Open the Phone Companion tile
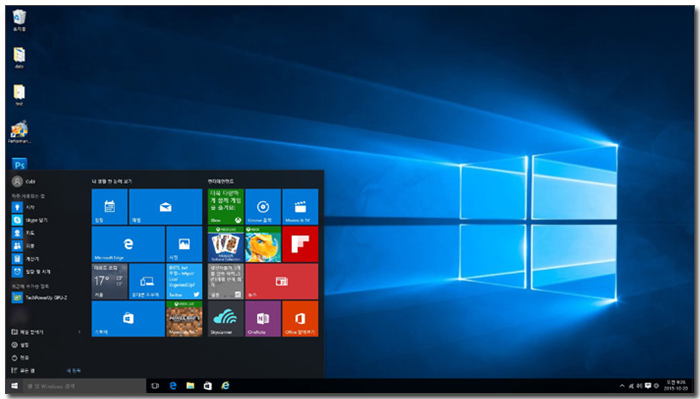The height and width of the screenshot is (399, 700). (x=147, y=281)
